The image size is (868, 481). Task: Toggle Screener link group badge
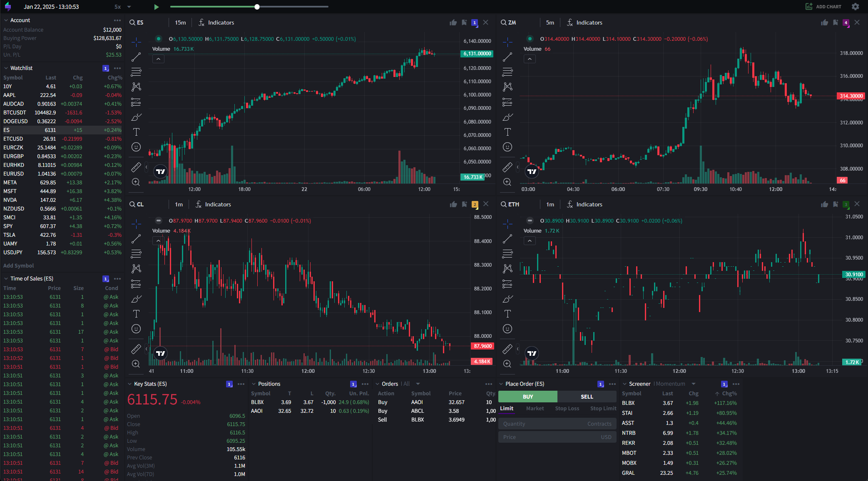(x=724, y=384)
